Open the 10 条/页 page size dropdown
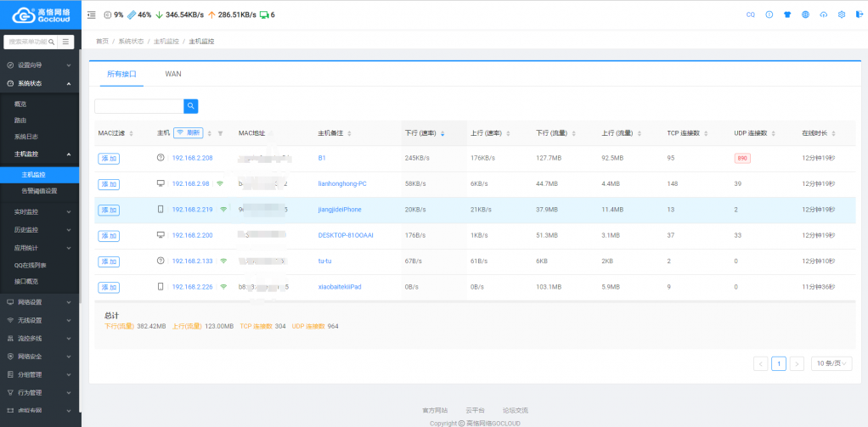The width and height of the screenshot is (868, 427). pos(831,363)
